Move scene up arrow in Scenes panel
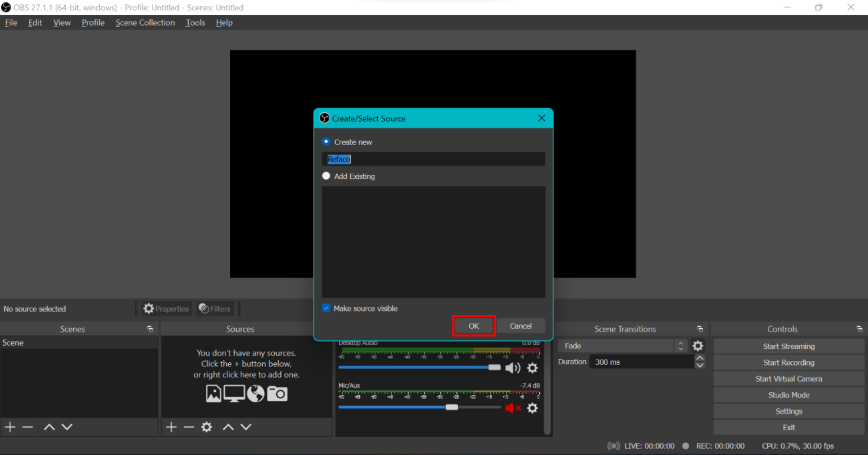868x455 pixels. (x=49, y=427)
